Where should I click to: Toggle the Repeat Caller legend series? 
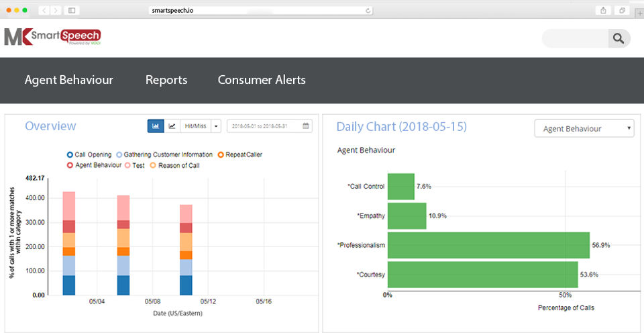240,154
